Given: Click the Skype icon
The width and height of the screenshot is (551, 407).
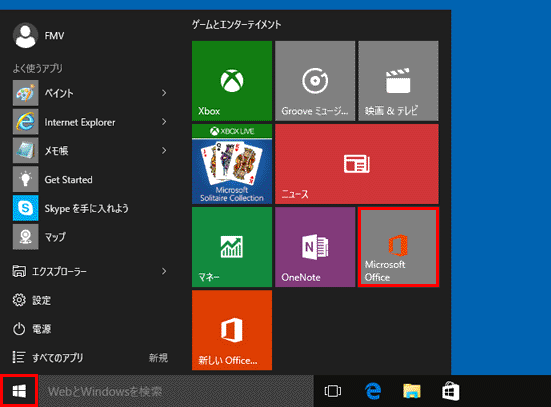Looking at the screenshot, I should coord(26,208).
